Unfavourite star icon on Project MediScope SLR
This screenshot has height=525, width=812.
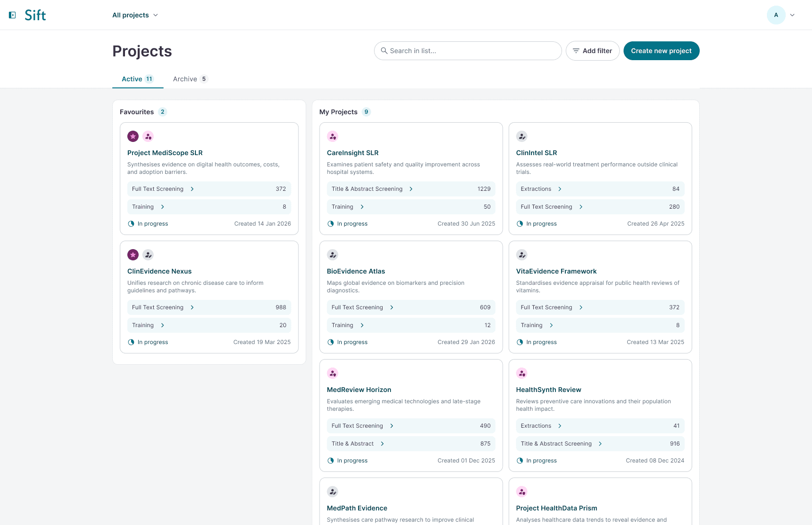point(133,136)
